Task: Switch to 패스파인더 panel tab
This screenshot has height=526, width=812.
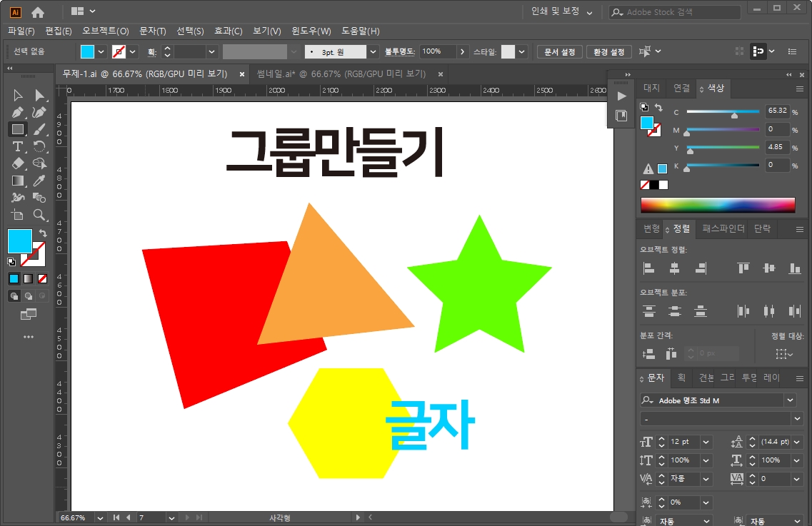Action: click(x=723, y=228)
